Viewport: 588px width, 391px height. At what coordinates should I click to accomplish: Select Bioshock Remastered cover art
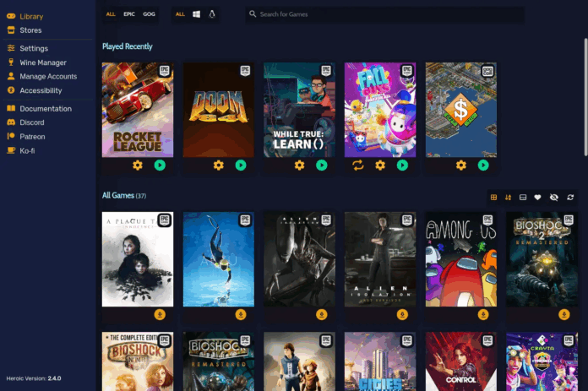point(219,361)
